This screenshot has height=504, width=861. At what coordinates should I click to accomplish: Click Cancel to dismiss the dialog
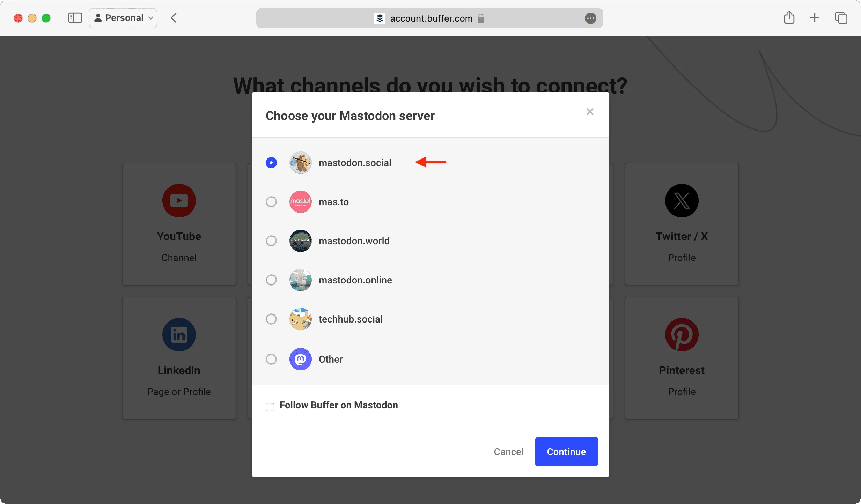pyautogui.click(x=508, y=451)
